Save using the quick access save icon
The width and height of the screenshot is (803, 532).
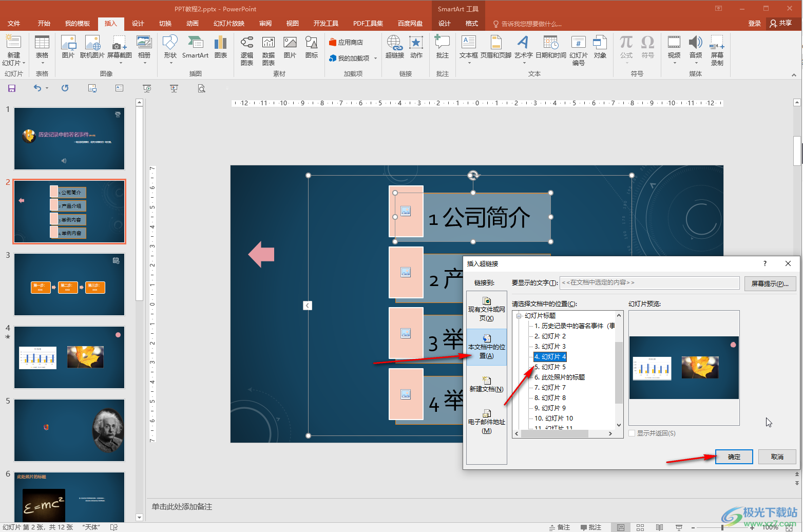(x=12, y=88)
